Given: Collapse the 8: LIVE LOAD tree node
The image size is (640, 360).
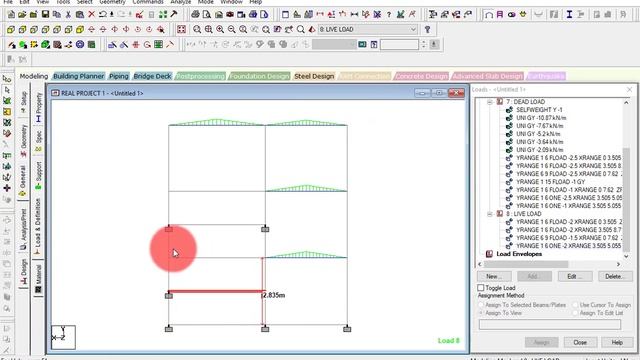Looking at the screenshot, I should [490, 214].
